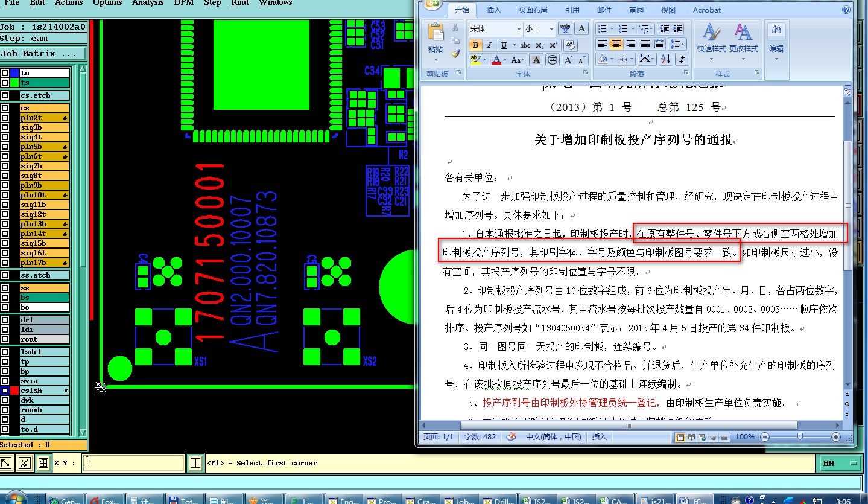Toggle the checkbox for layer 'to'
This screenshot has height=504, width=868.
pyautogui.click(x=5, y=73)
